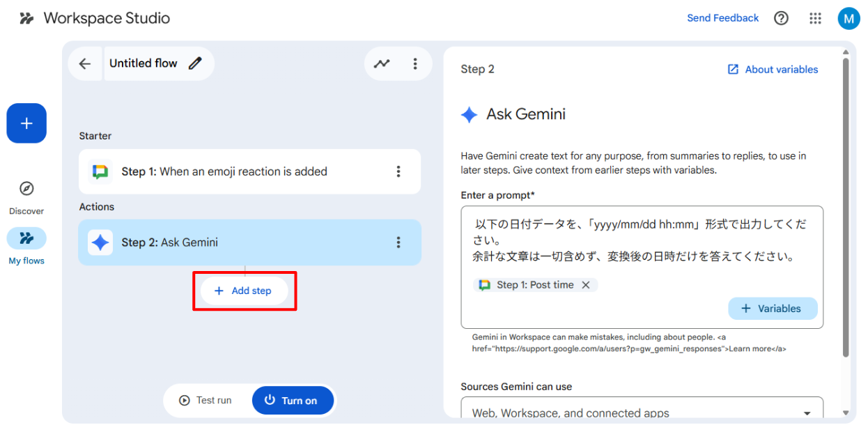This screenshot has width=868, height=432.
Task: Open the Google apps grid
Action: (x=815, y=19)
